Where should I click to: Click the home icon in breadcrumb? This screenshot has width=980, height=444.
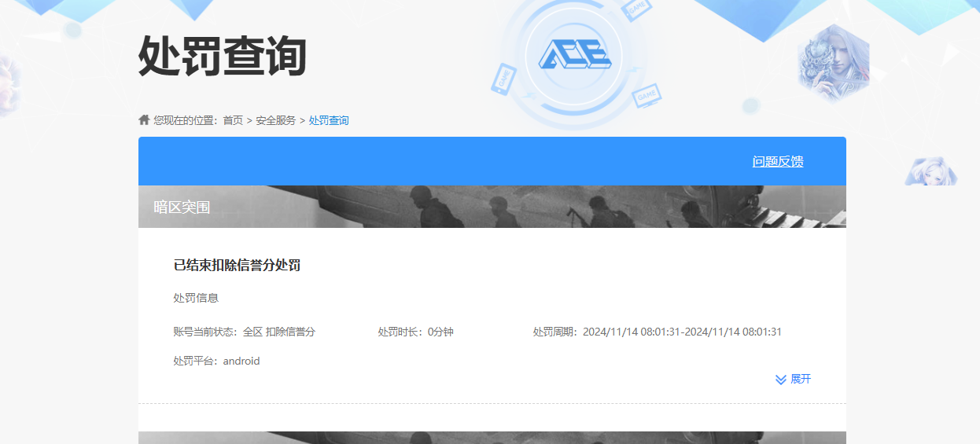click(x=144, y=120)
